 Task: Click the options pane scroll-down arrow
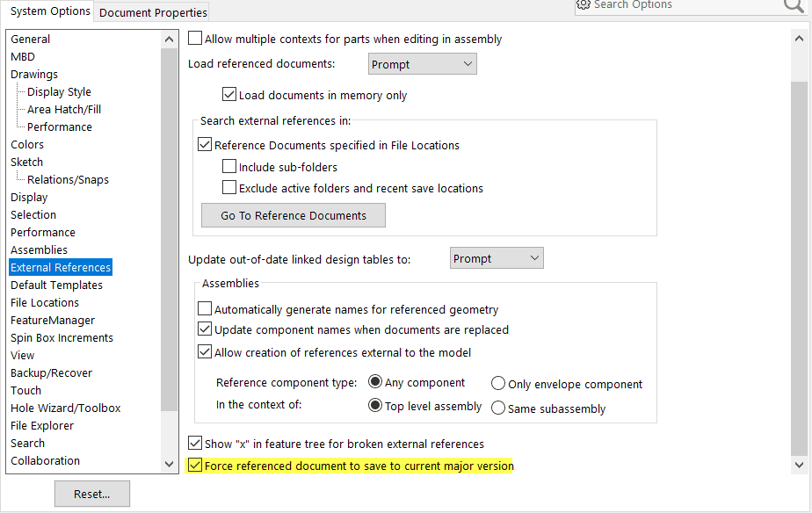pos(799,465)
